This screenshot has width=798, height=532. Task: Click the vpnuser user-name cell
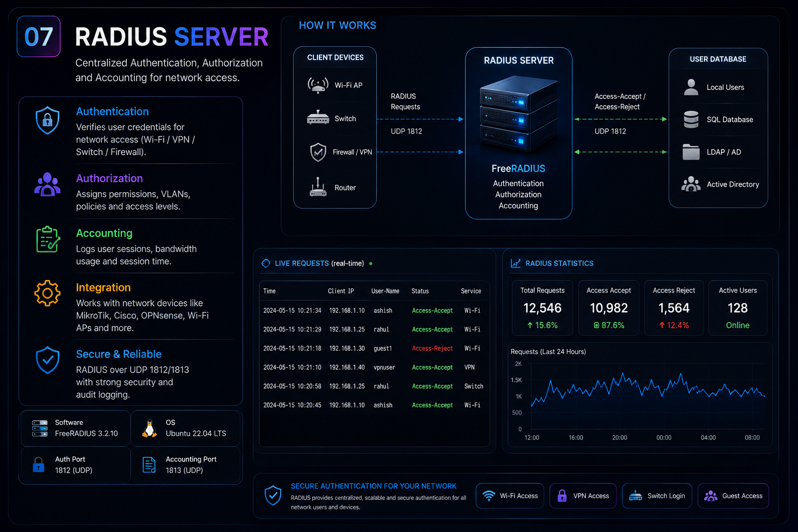[x=384, y=367]
